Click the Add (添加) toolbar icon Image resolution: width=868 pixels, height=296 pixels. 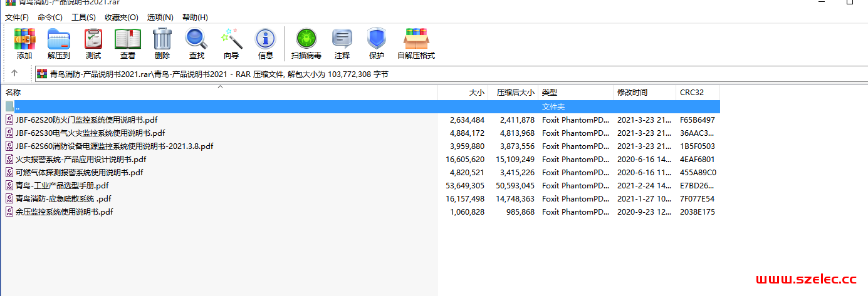coord(24,39)
